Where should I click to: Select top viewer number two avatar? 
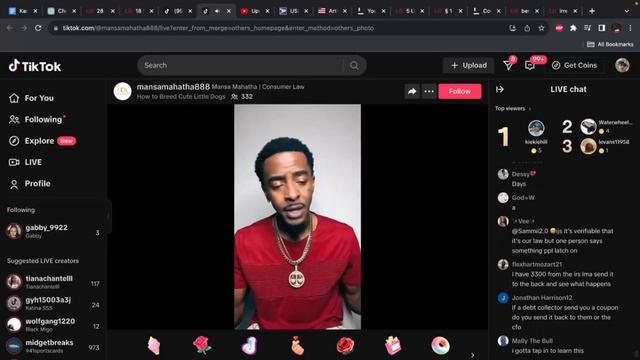[x=588, y=127]
